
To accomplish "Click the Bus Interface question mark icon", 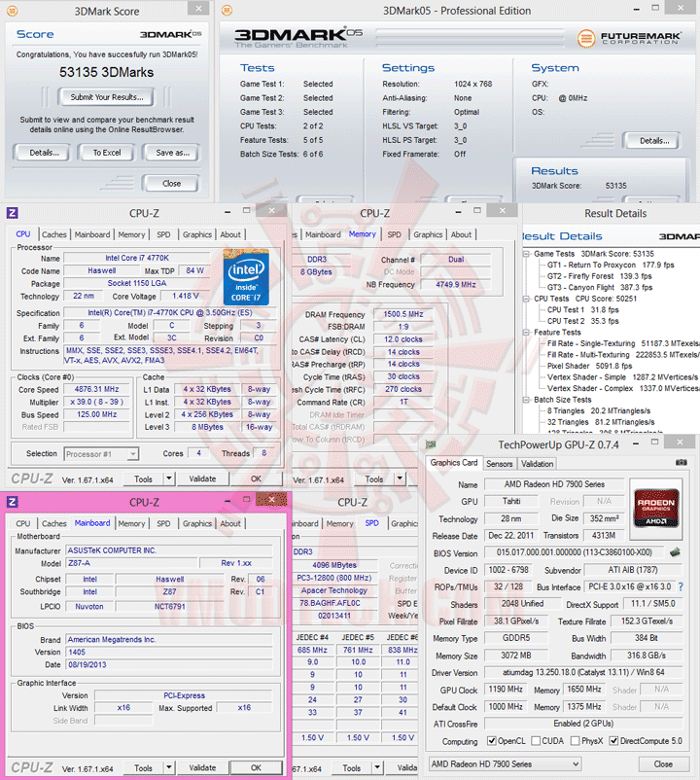I will point(681,587).
